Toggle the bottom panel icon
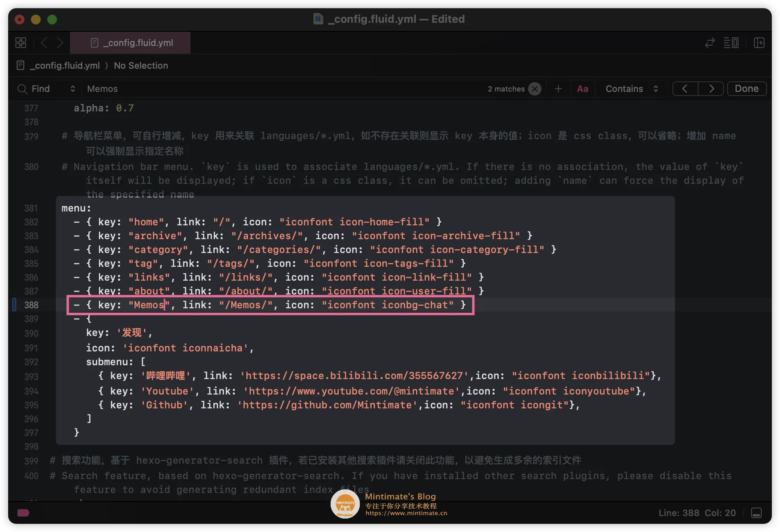The width and height of the screenshot is (780, 532). tap(756, 513)
